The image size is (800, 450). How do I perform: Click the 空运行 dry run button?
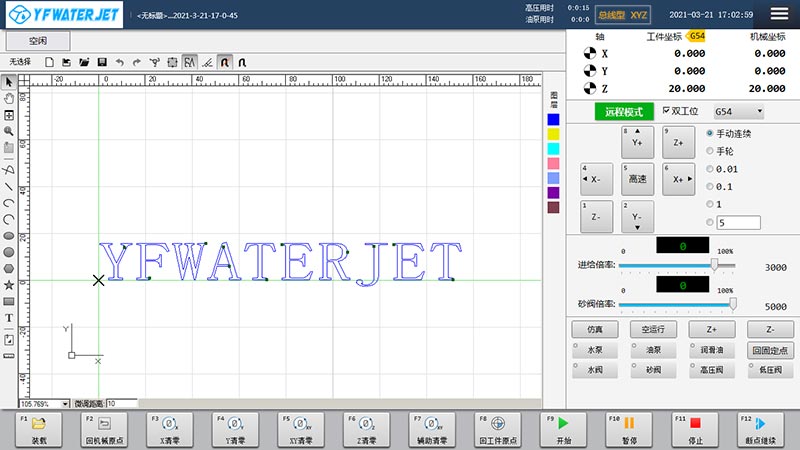pyautogui.click(x=653, y=329)
